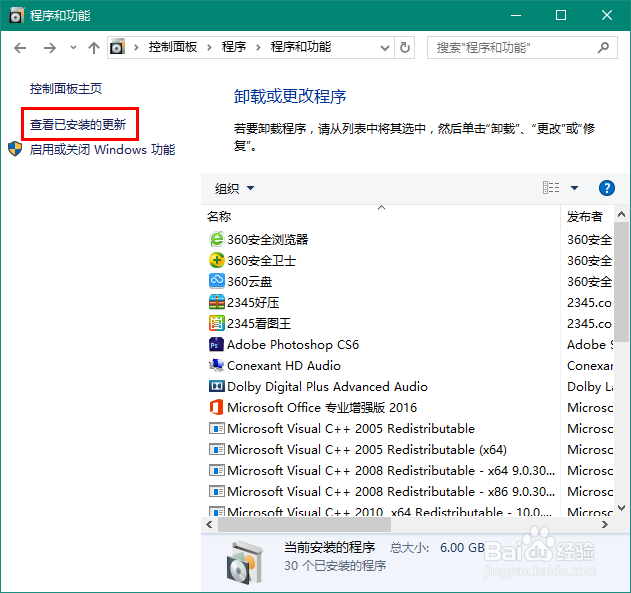Select Dolby Digital Plus Advanced Audio entry
The image size is (631, 593).
[327, 387]
